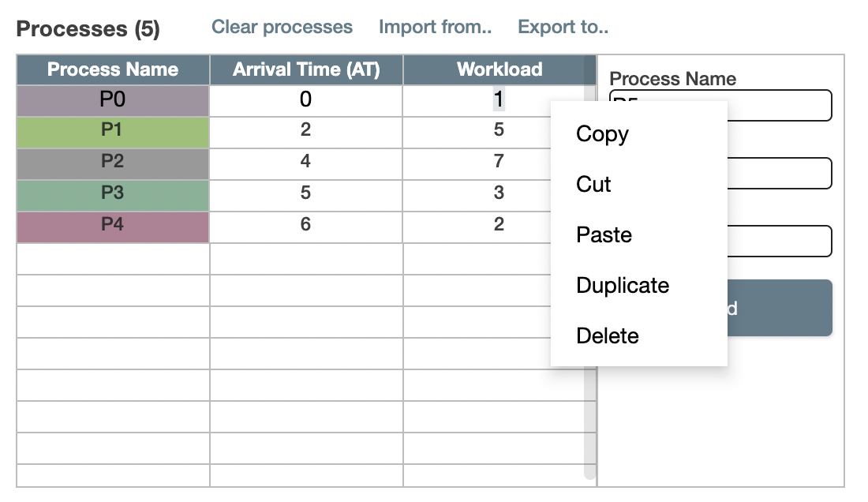Select Cut from the context menu
Screen dimensions: 868x502
[x=592, y=184]
